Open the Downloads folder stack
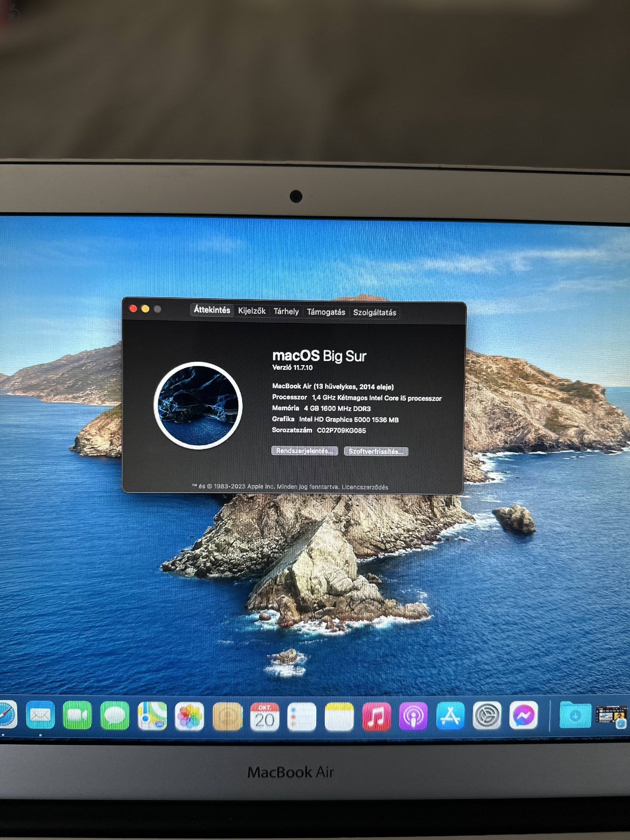The height and width of the screenshot is (840, 630). click(576, 715)
